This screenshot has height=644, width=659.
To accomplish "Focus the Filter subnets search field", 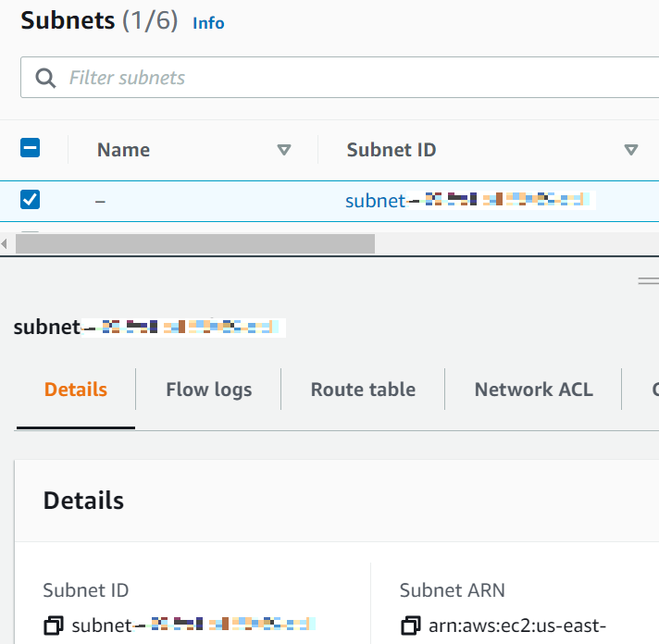I will [352, 78].
